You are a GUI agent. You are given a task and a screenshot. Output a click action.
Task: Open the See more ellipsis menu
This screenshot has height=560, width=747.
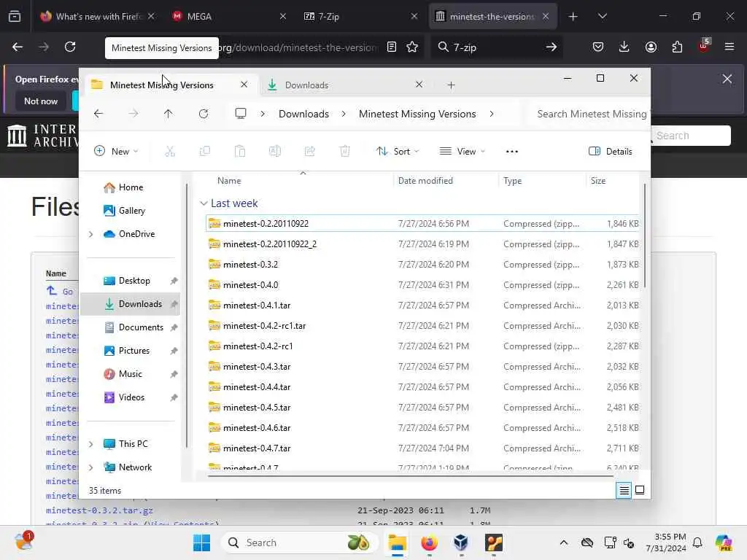[x=511, y=152]
